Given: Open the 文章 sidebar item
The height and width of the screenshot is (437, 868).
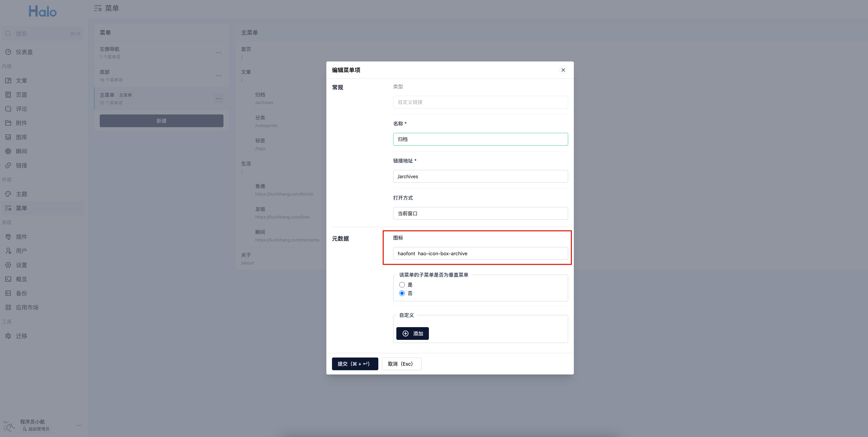Looking at the screenshot, I should 21,81.
